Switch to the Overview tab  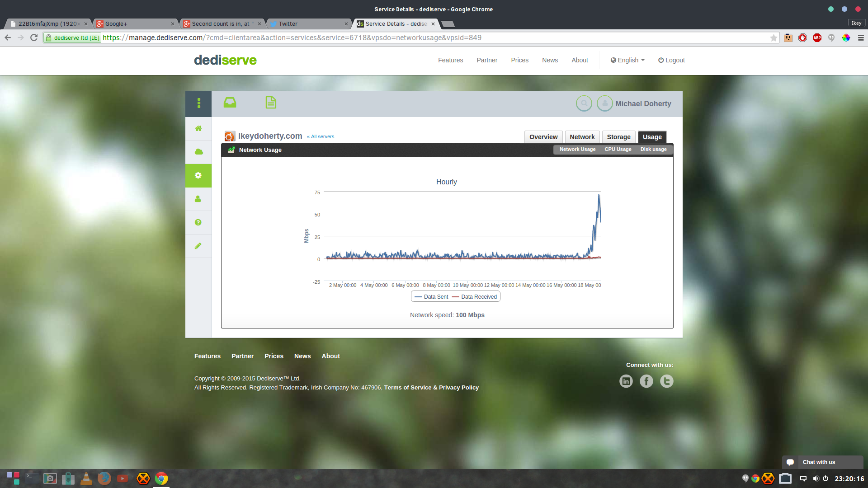pyautogui.click(x=543, y=137)
